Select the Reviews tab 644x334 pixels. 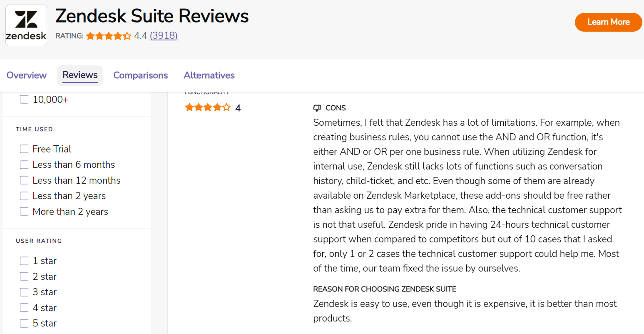80,75
